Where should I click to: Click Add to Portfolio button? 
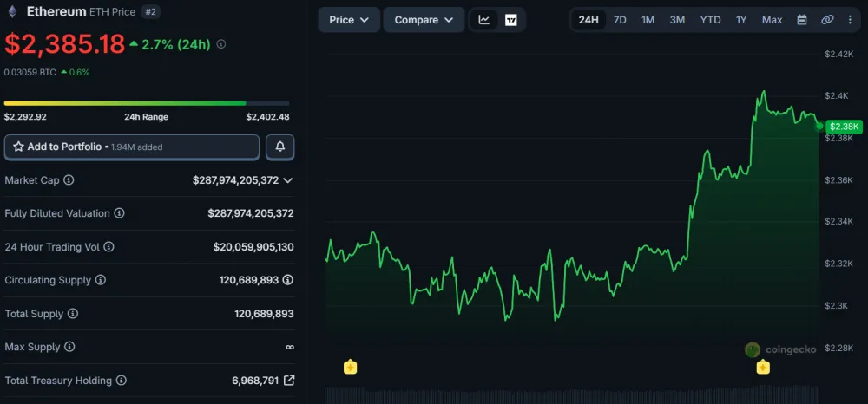click(x=132, y=147)
